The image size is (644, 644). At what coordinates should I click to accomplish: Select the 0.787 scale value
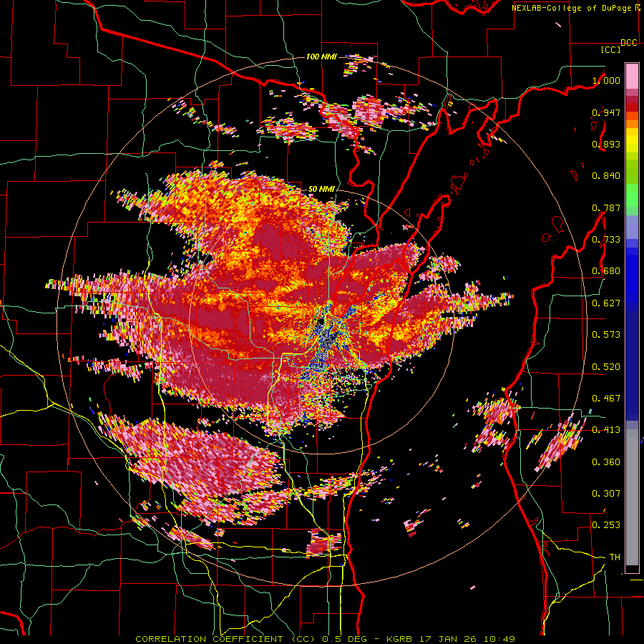(606, 208)
